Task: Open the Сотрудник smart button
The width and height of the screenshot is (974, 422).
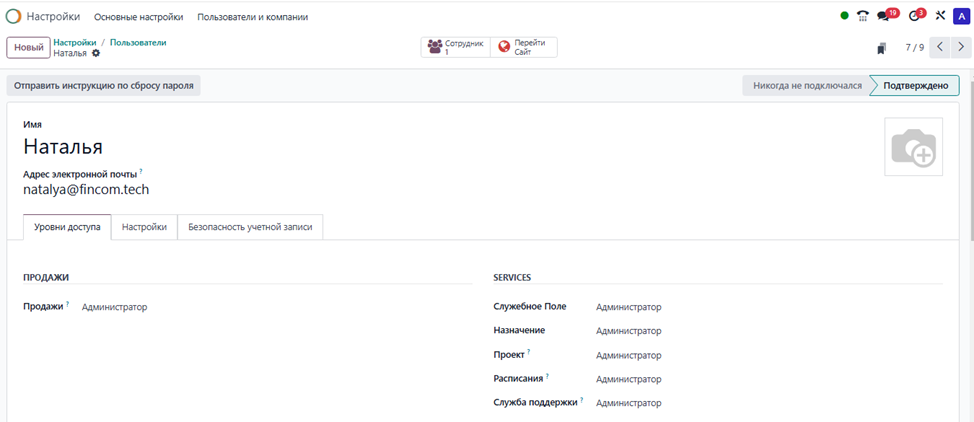Action: click(x=456, y=47)
